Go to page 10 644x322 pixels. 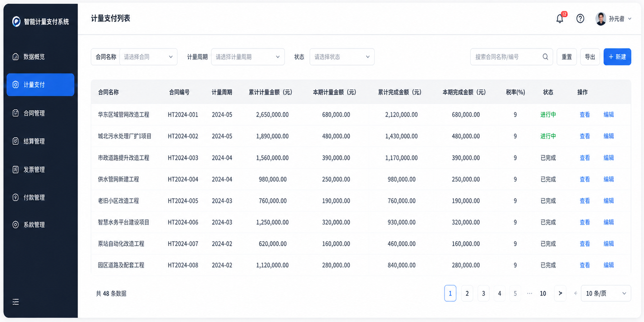coord(543,293)
